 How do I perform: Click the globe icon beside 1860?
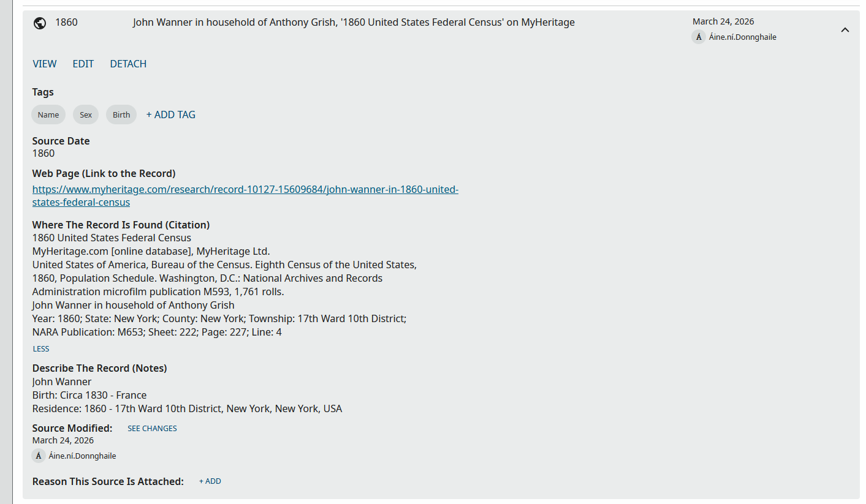pos(40,23)
